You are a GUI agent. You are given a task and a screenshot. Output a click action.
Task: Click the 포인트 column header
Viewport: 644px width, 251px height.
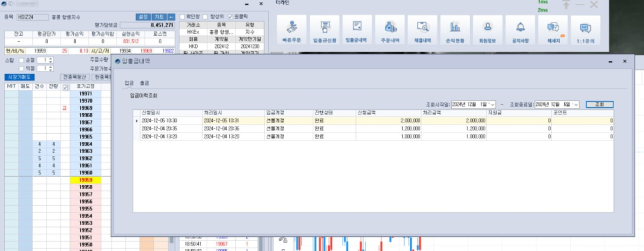tap(583, 113)
